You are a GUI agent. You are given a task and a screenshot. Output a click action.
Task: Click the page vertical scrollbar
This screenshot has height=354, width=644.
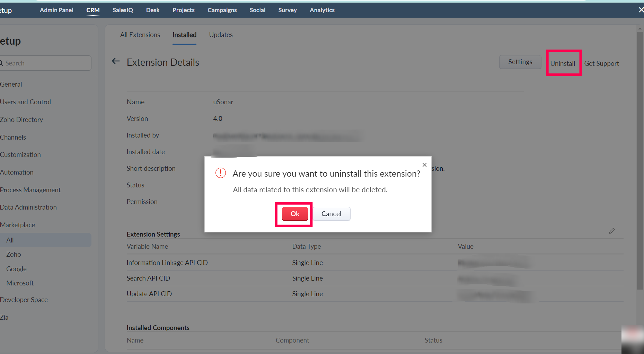click(640, 160)
